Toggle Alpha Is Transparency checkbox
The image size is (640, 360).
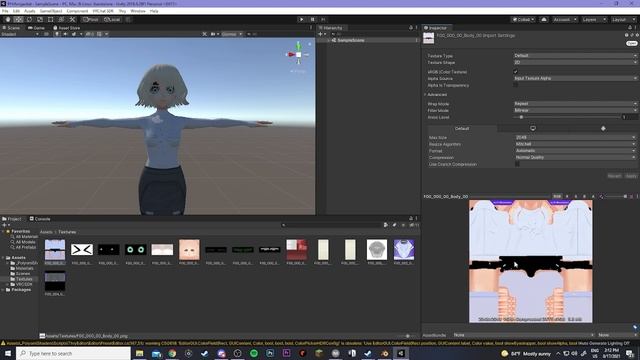tap(516, 85)
